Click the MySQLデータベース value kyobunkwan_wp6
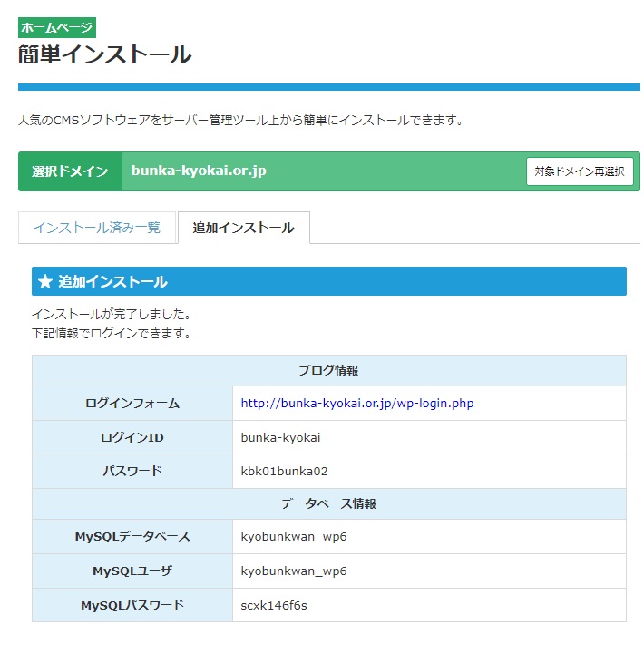Screen dimensions: 644x654 pos(294,537)
